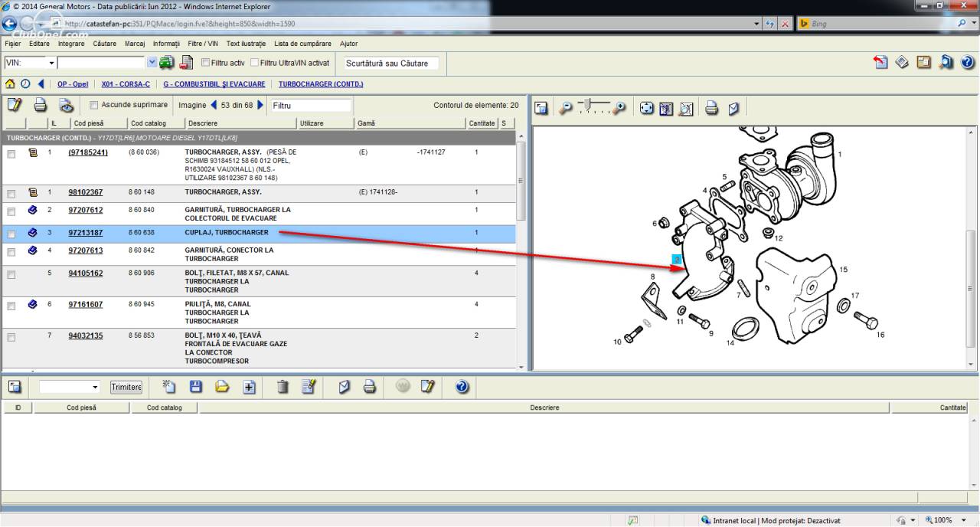Image resolution: width=980 pixels, height=527 pixels.
Task: Maximize the illustration panel
Action: pos(541,109)
